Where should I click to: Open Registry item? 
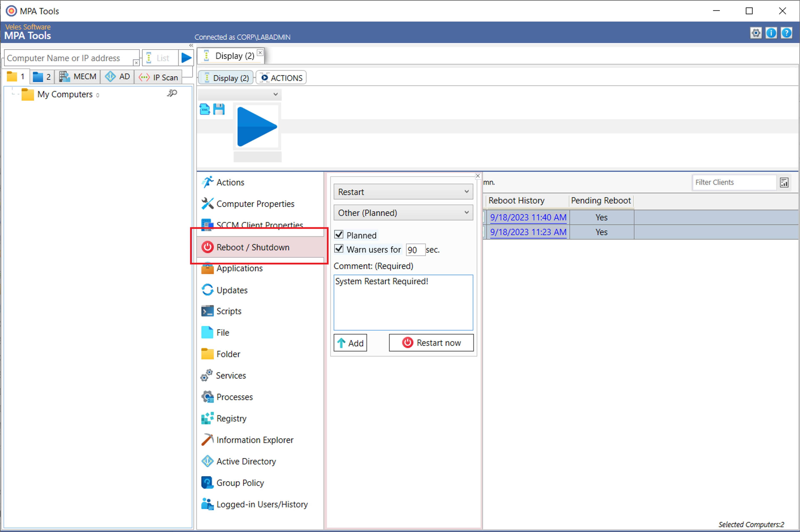pyautogui.click(x=224, y=418)
